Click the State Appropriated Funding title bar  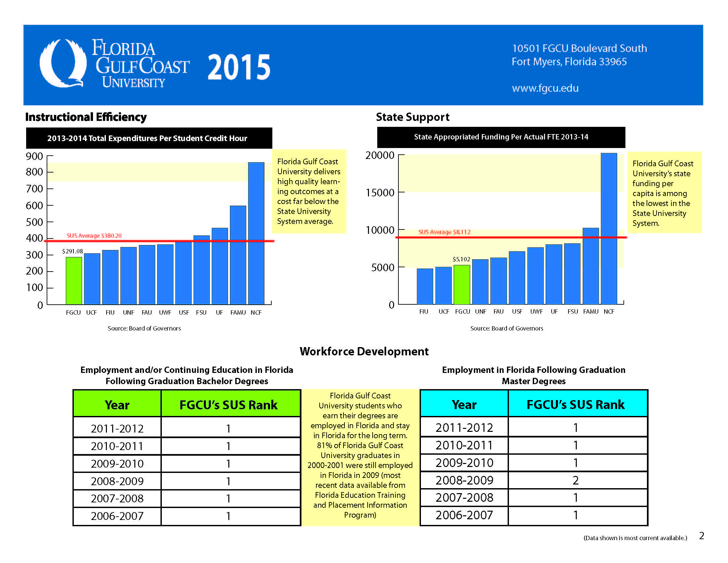[501, 137]
